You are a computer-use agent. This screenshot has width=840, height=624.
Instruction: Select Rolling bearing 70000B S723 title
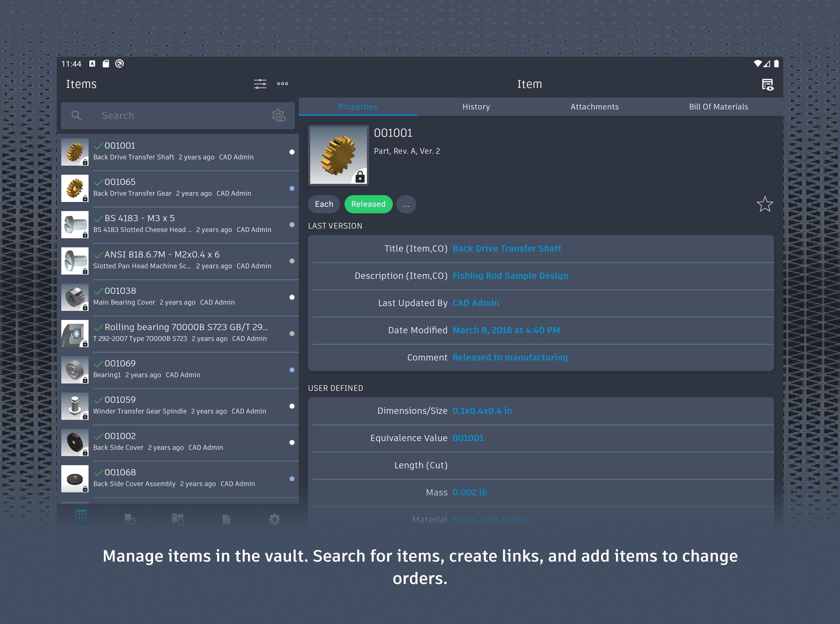pos(186,327)
